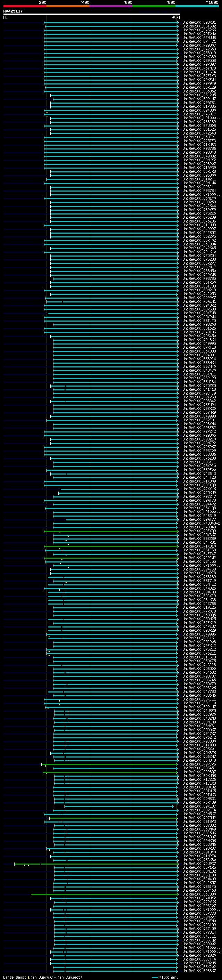Select the UniRef100_A3LXG8 label
Image resolution: width=222 pixels, height=980 pixels.
point(199,600)
